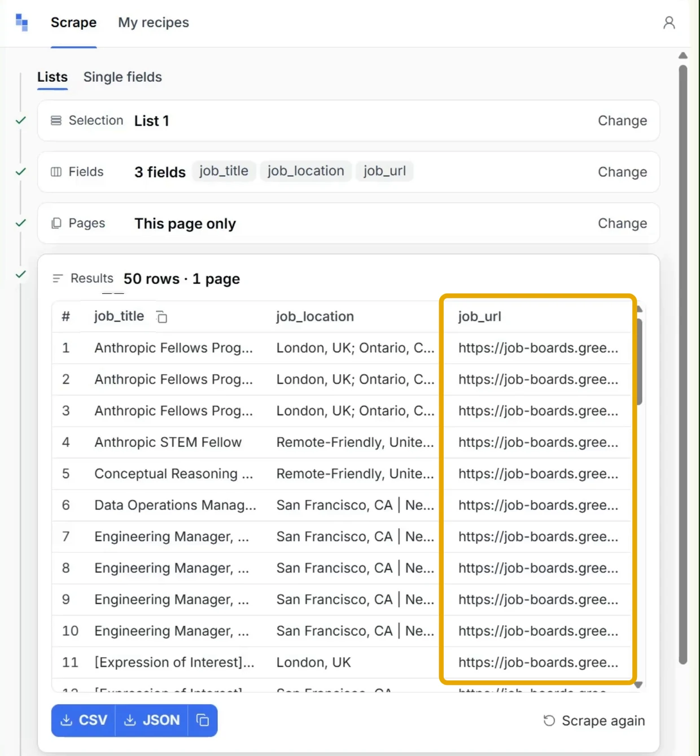700x756 pixels.
Task: Click row 10 job URL cell
Action: coord(538,631)
